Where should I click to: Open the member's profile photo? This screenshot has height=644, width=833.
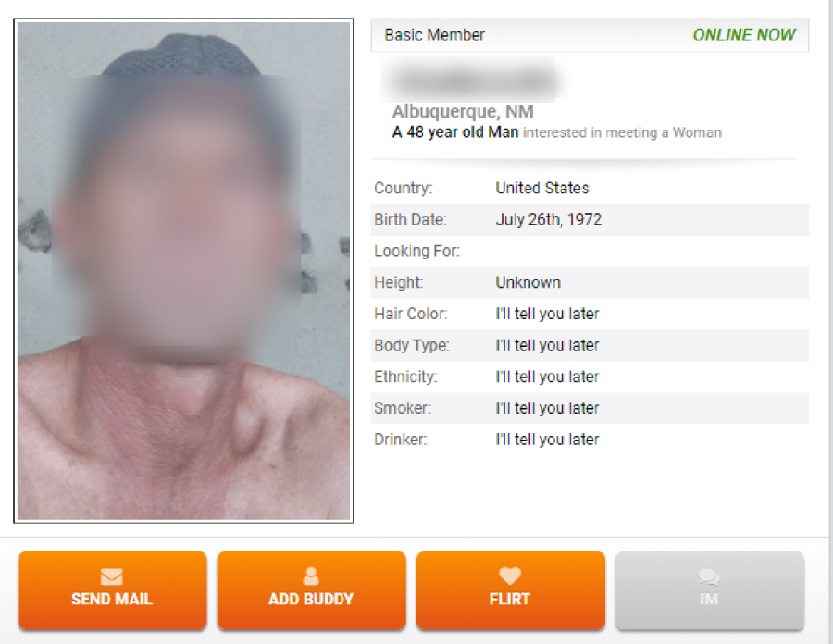tap(183, 271)
